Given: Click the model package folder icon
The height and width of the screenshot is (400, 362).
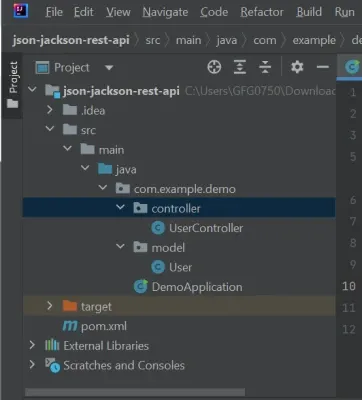Looking at the screenshot, I should 140,247.
